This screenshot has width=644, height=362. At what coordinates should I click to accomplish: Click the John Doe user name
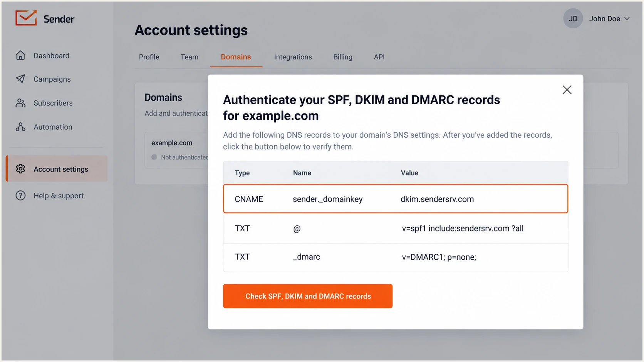604,18
